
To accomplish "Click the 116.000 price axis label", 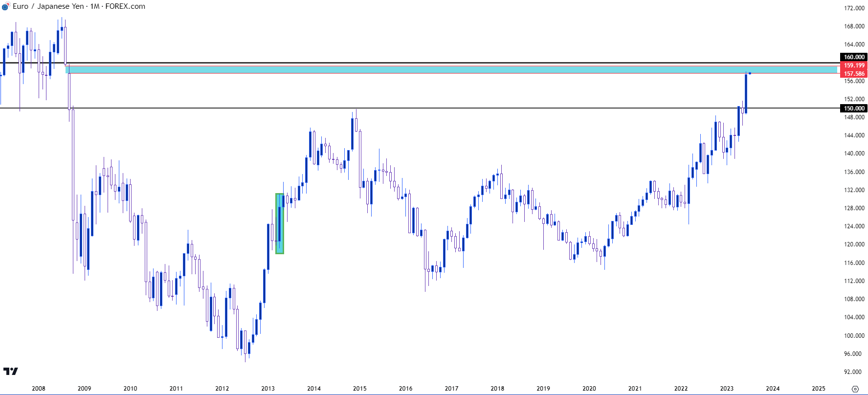I will click(x=854, y=263).
